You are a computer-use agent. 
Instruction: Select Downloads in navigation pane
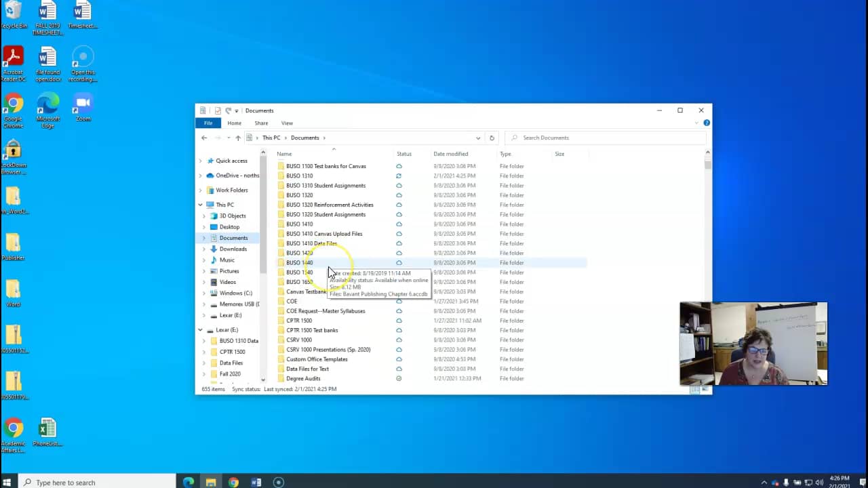point(233,249)
